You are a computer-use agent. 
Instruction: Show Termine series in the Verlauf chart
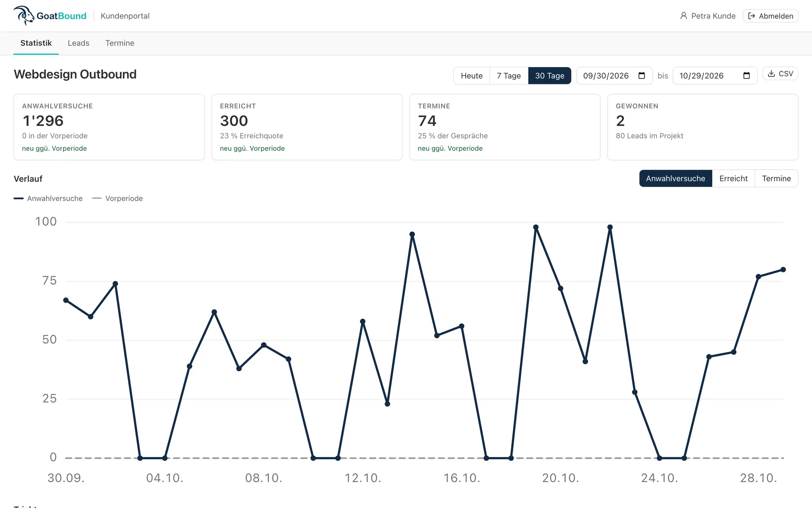776,178
